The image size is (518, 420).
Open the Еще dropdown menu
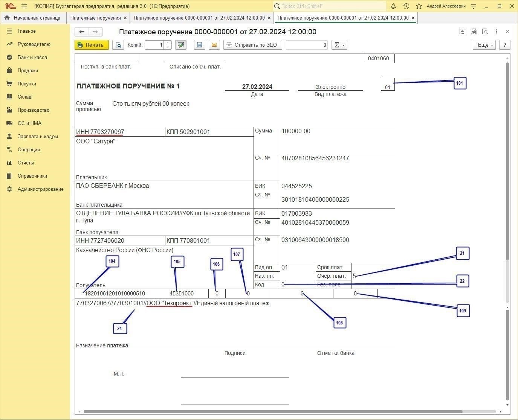point(485,45)
